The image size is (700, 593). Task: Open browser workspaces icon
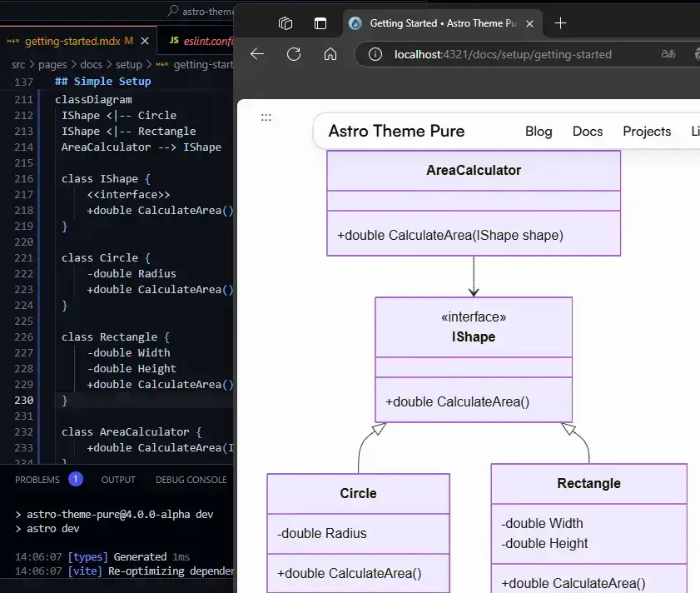tap(285, 22)
